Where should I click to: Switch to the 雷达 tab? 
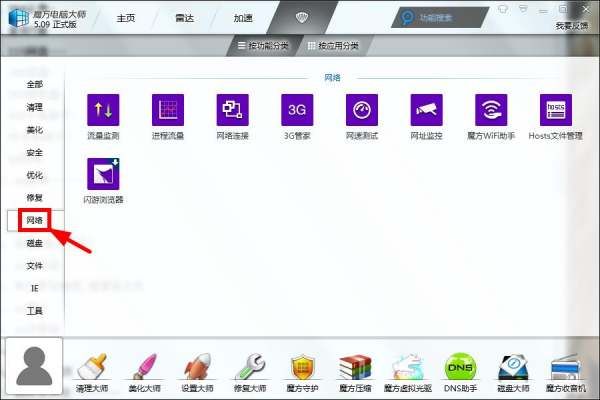[x=184, y=18]
